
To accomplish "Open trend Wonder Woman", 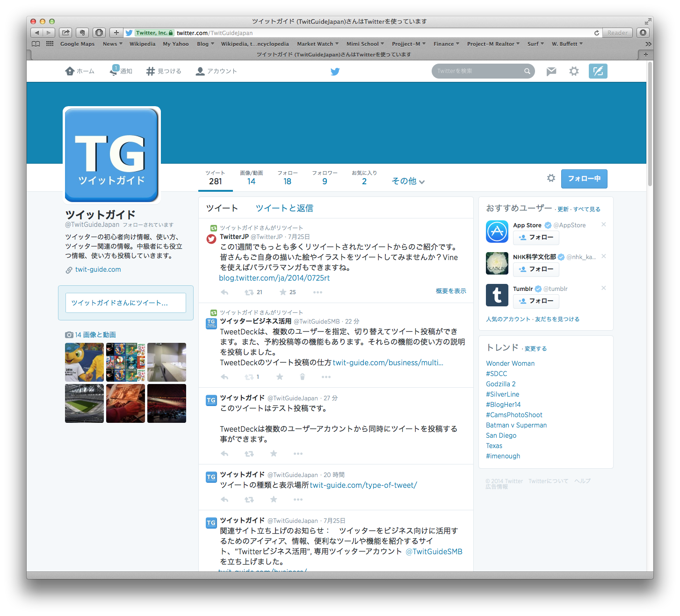I will pyautogui.click(x=510, y=363).
